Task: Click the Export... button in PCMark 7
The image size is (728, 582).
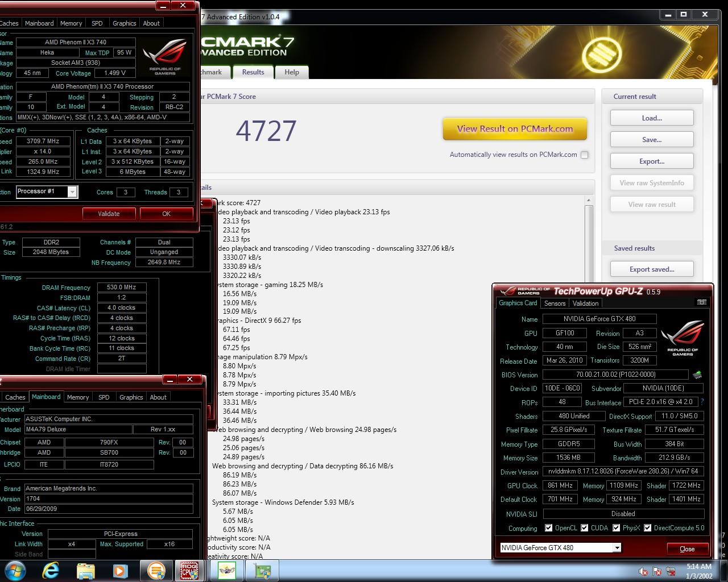Action: pos(652,161)
